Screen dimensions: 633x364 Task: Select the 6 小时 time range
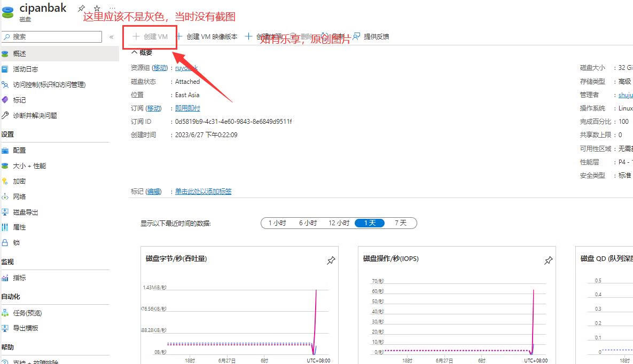click(x=308, y=223)
